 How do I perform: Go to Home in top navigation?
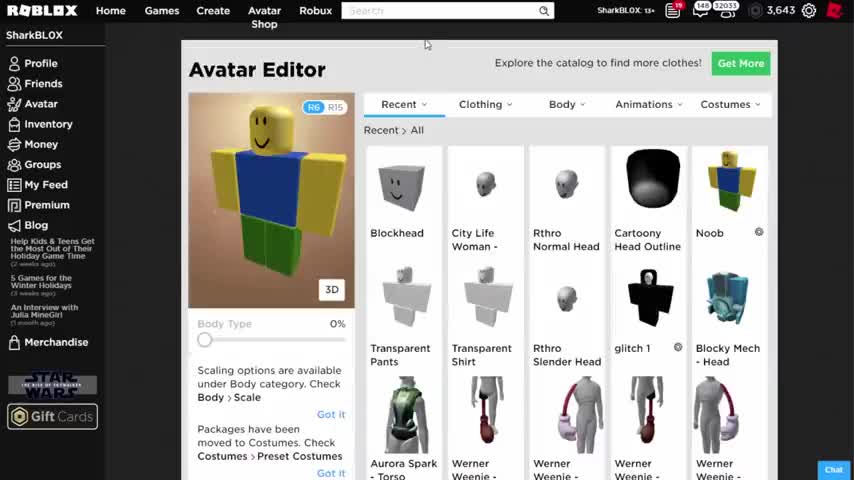pos(111,11)
